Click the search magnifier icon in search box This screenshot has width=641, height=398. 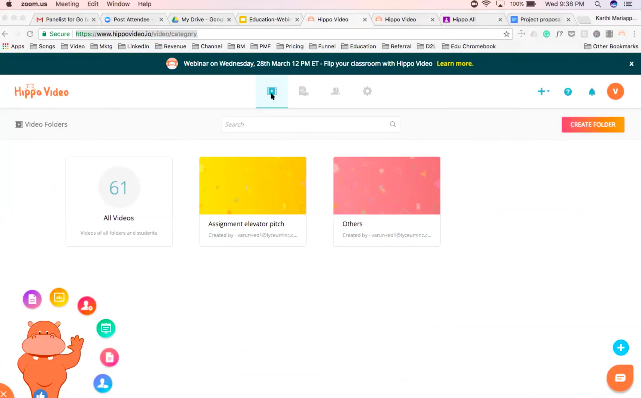392,124
